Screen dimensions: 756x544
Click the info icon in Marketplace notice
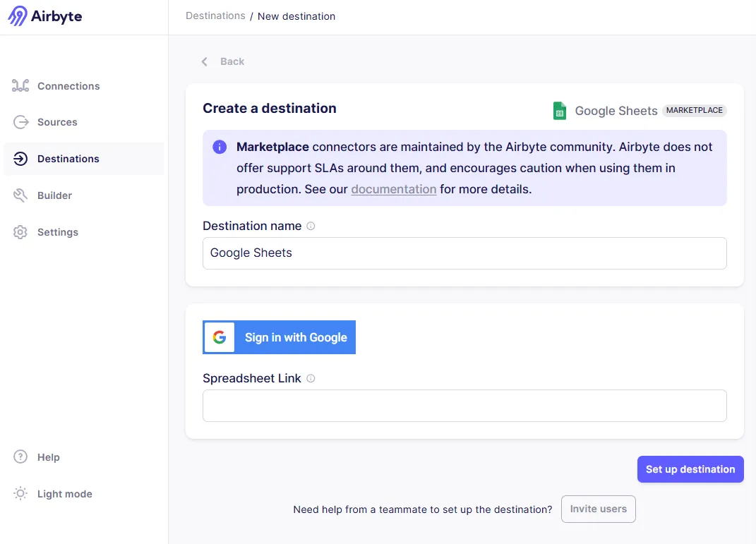[x=220, y=147]
